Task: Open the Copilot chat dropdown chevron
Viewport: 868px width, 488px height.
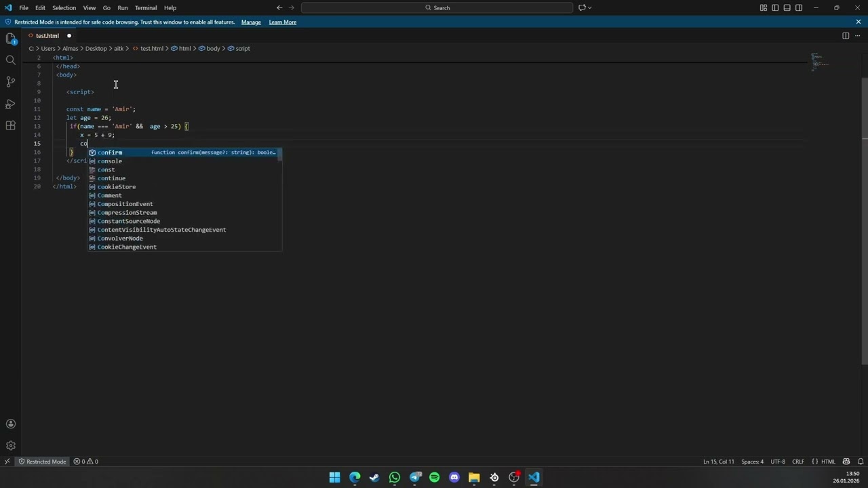Action: [x=590, y=7]
